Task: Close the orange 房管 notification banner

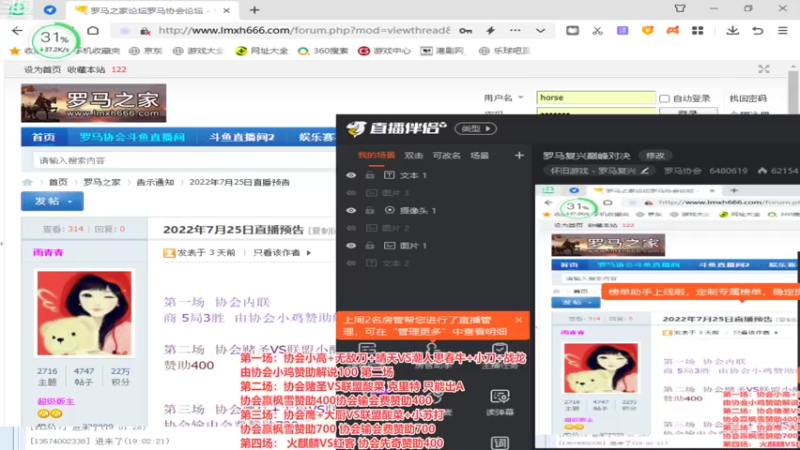Action: (518, 320)
